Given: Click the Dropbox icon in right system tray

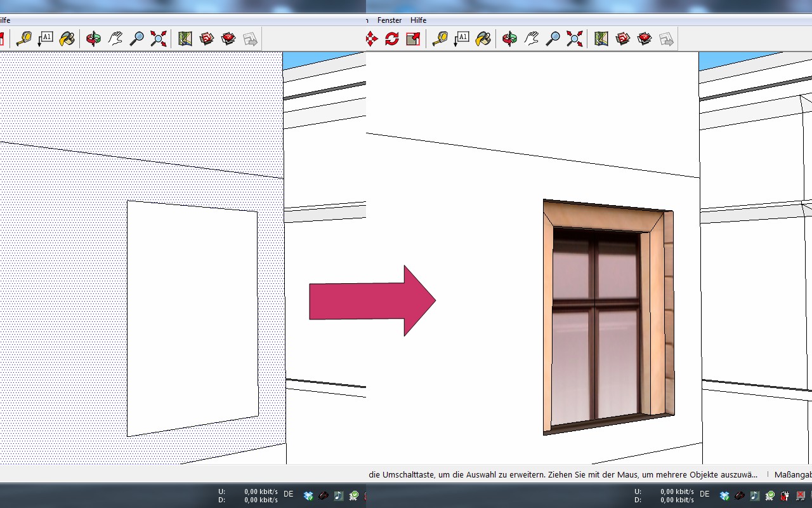Looking at the screenshot, I should (x=724, y=495).
